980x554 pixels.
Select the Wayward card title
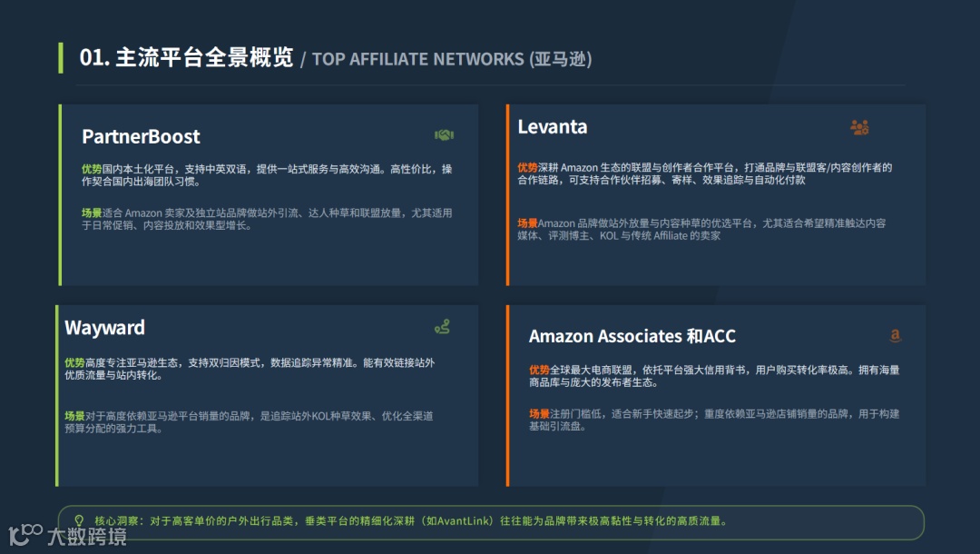pyautogui.click(x=104, y=328)
